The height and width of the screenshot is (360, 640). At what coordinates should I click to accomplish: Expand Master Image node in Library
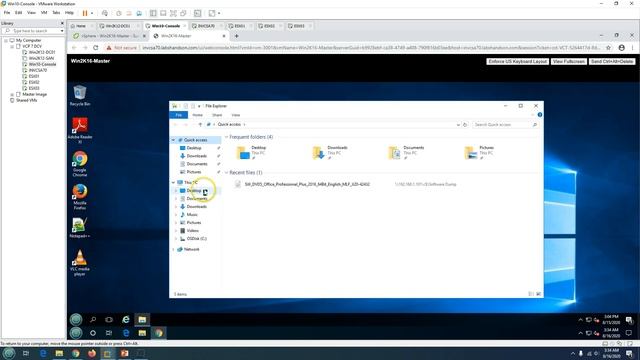(12, 94)
